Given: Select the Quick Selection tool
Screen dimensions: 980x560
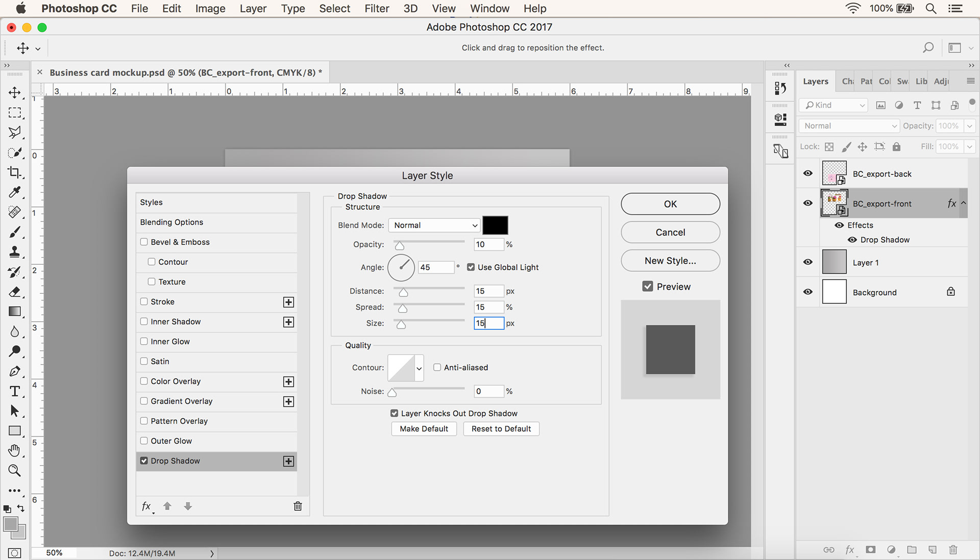Looking at the screenshot, I should (14, 152).
